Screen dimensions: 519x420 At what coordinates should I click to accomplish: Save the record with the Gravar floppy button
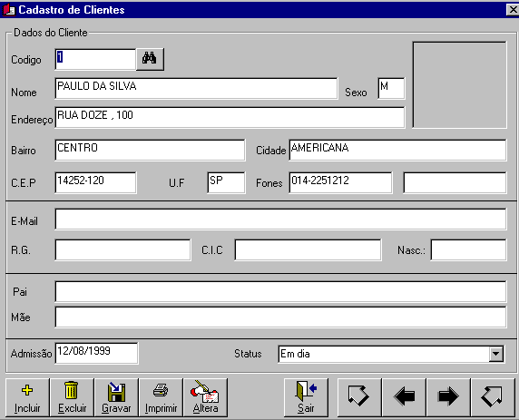(116, 397)
